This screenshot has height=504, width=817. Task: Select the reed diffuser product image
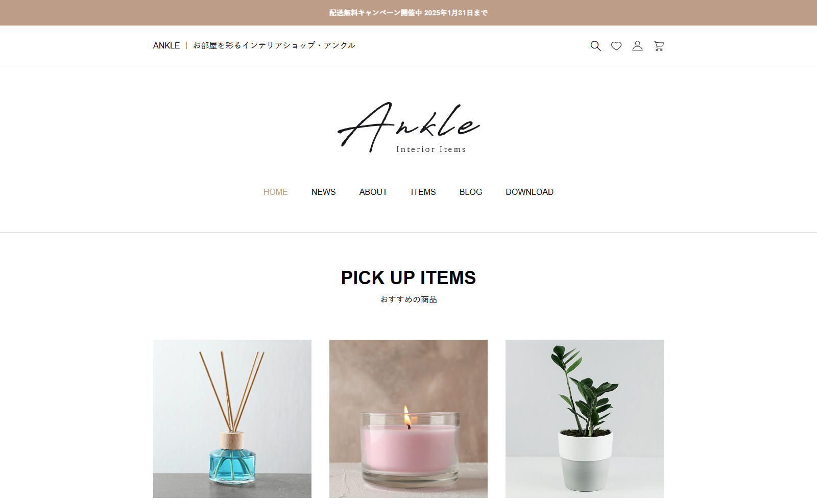click(232, 419)
